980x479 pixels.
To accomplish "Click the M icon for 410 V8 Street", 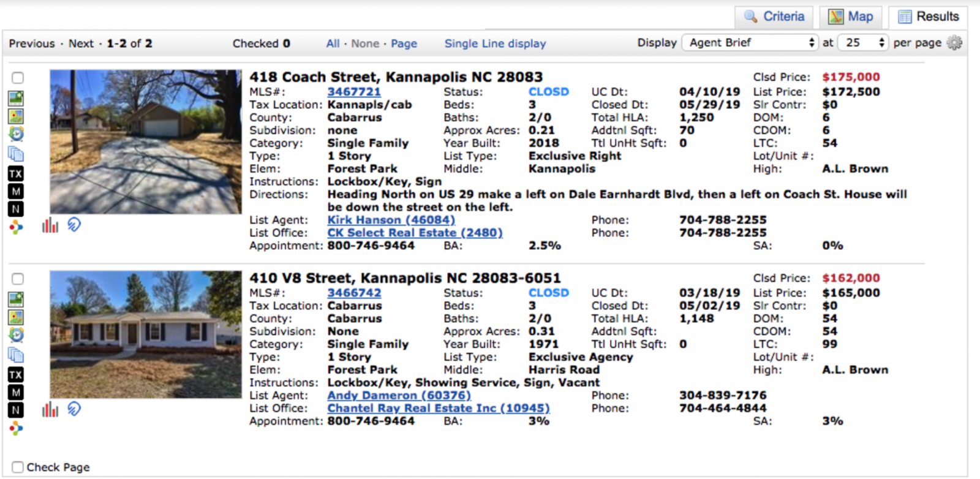I will (x=16, y=392).
